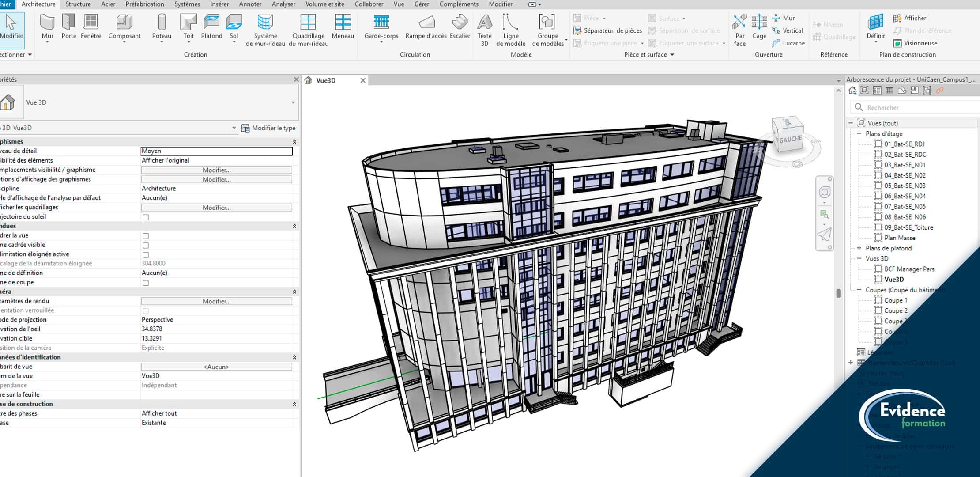Switch to the Insérer ribbon tab
Screen dimensions: 980x477
[x=219, y=4]
